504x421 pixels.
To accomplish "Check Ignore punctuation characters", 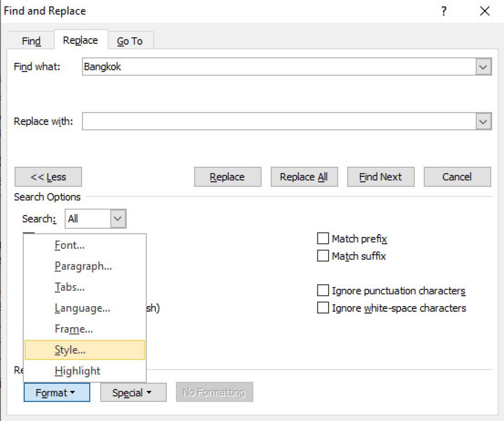I will coord(322,290).
